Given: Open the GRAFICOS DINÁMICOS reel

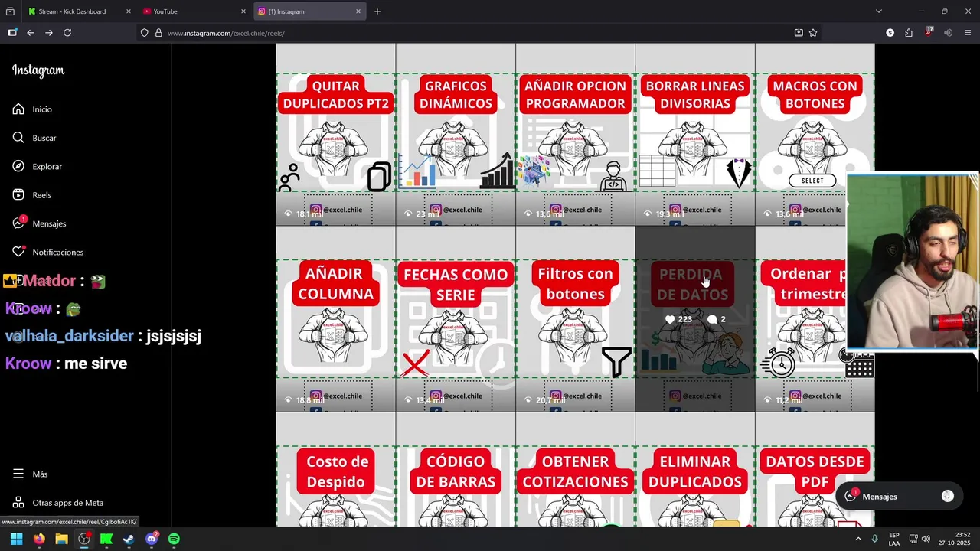Looking at the screenshot, I should pos(456,135).
